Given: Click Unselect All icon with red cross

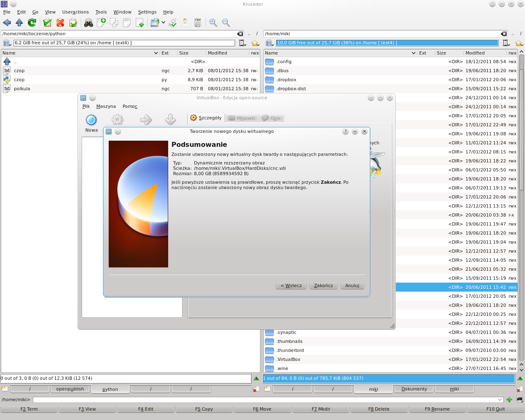Looking at the screenshot, I should (60, 23).
